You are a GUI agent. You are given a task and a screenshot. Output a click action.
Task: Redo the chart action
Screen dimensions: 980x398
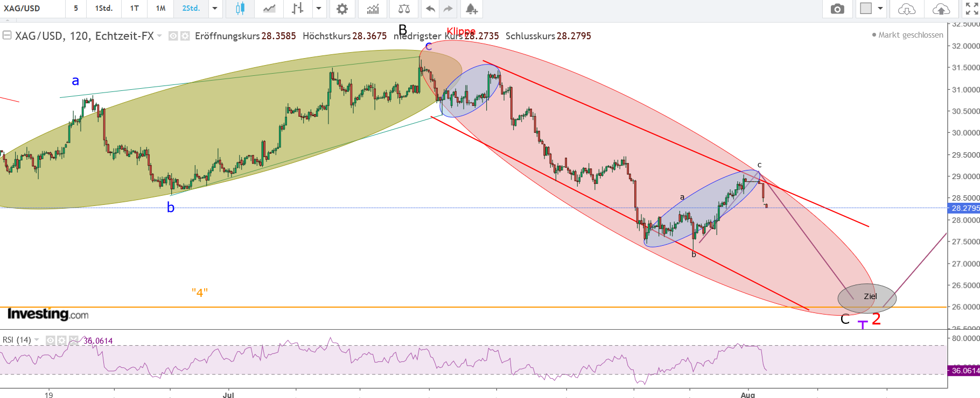coord(448,9)
